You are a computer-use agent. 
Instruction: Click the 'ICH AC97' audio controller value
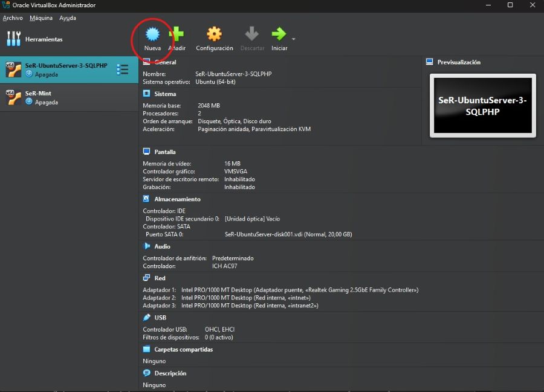[225, 266]
